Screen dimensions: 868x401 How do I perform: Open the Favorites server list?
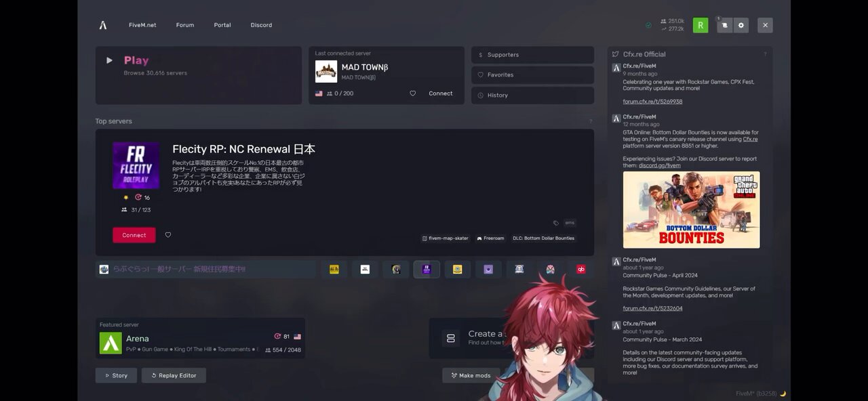tap(532, 75)
